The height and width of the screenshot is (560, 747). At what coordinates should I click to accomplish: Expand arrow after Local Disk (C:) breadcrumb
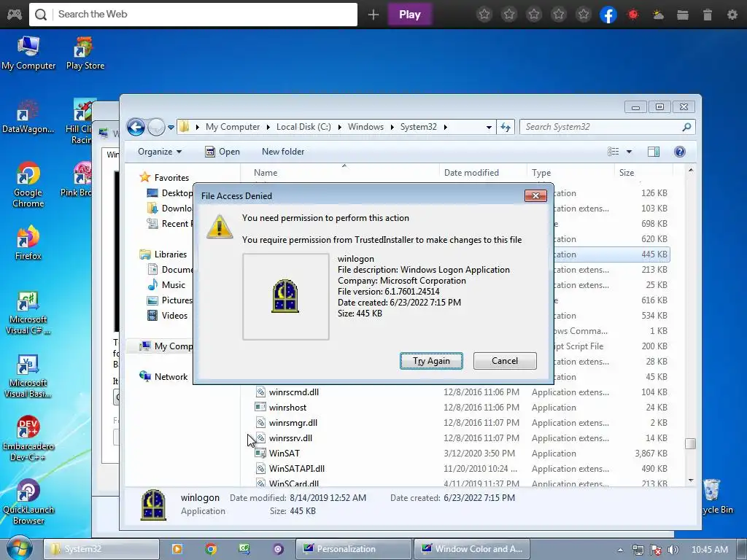click(x=339, y=127)
